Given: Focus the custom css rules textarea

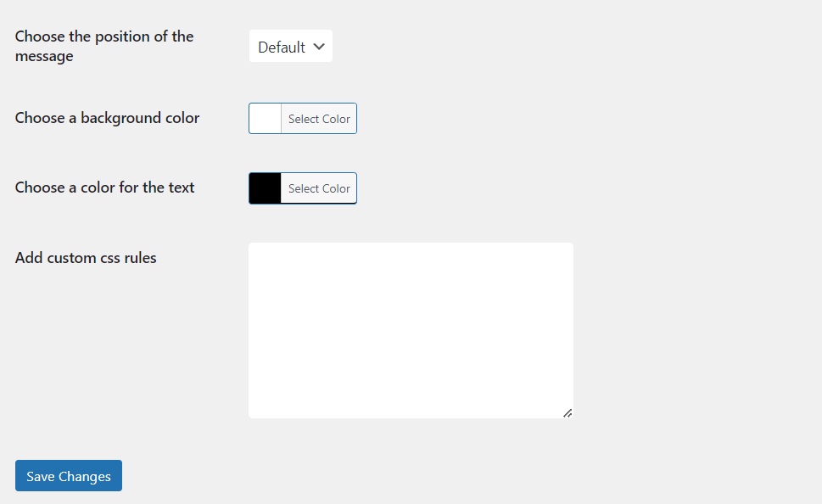Looking at the screenshot, I should click(x=411, y=330).
